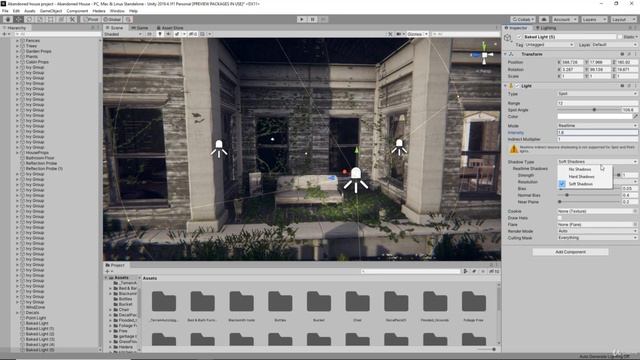Image resolution: width=640 pixels, height=360 pixels.
Task: Click the Flare object picker circle
Action: coord(635,224)
